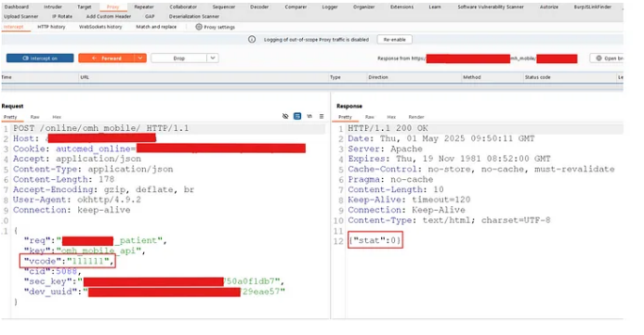The height and width of the screenshot is (335, 644).
Task: Go to the Learn tab
Action: click(435, 7)
